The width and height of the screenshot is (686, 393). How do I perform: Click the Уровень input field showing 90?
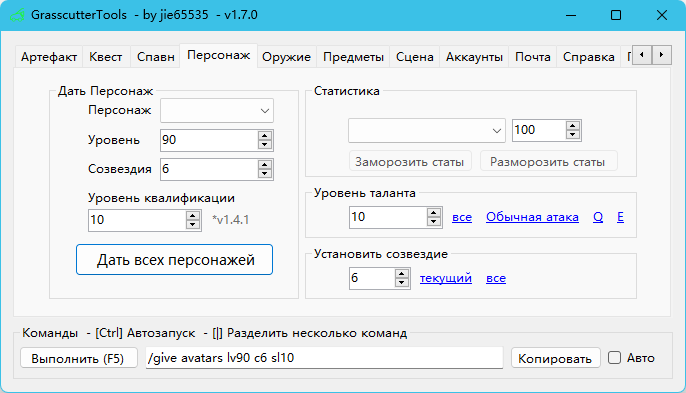(209, 140)
